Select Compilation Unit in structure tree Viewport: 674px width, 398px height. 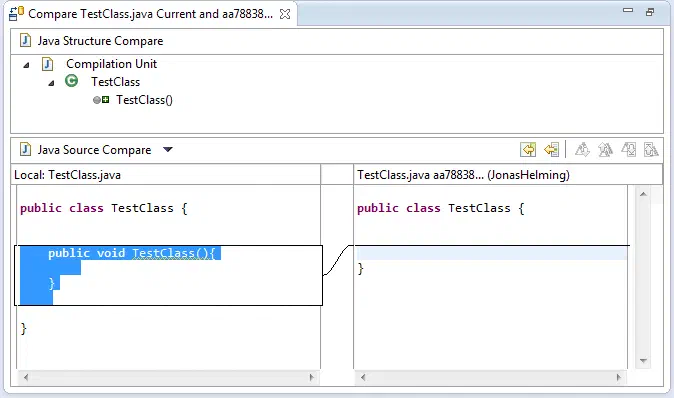111,64
